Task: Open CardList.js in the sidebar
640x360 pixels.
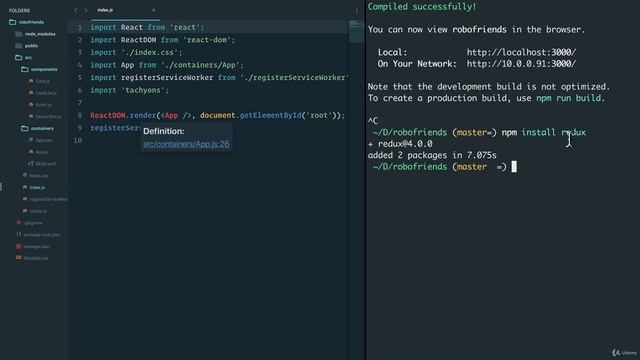Action: click(x=43, y=93)
